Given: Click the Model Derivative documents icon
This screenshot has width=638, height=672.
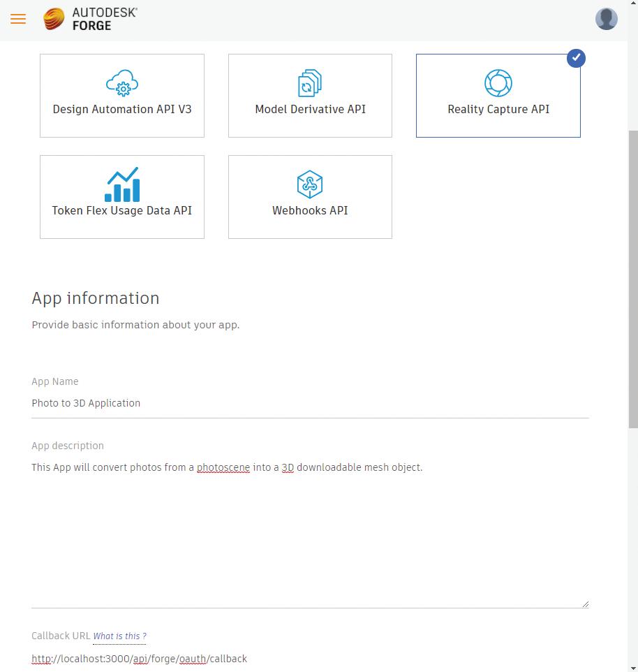Looking at the screenshot, I should [310, 82].
